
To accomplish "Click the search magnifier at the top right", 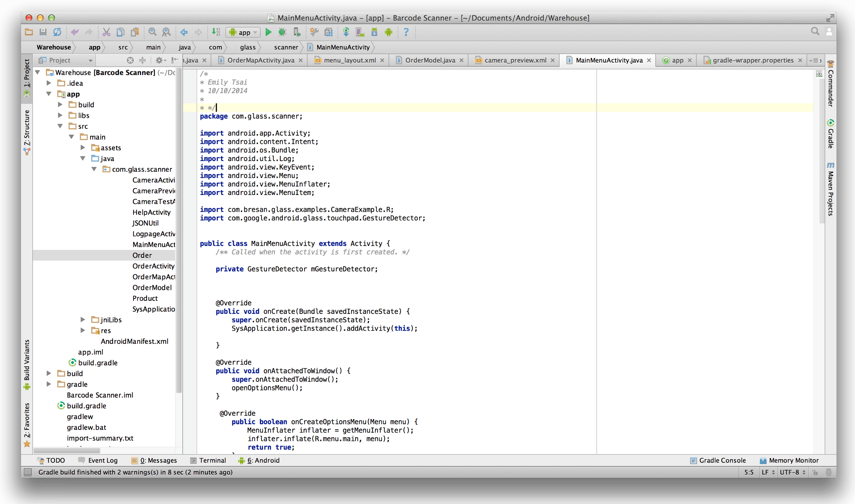I will [815, 32].
